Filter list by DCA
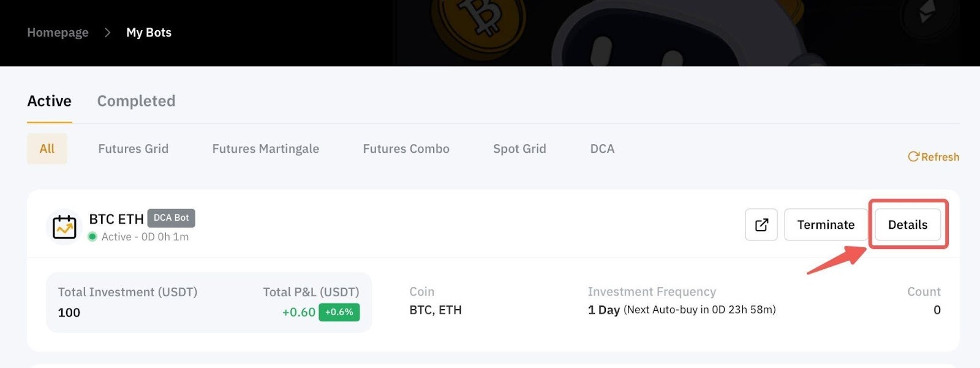 tap(602, 149)
